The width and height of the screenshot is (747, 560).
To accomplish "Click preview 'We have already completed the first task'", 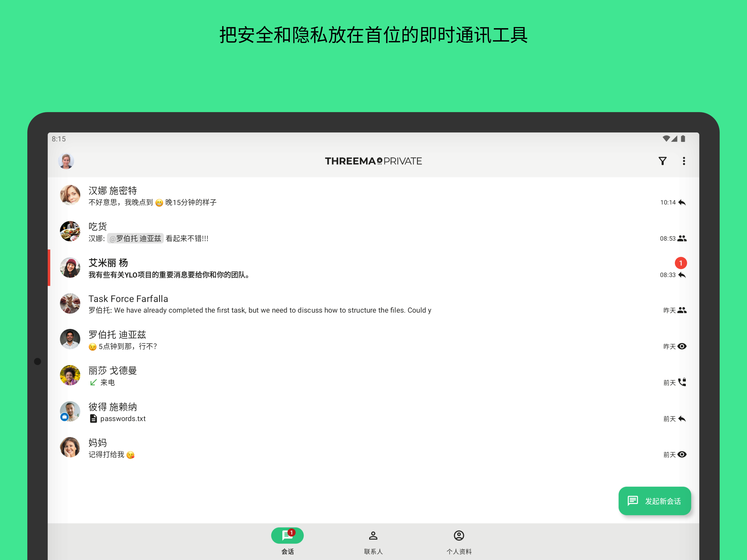I will click(x=260, y=310).
